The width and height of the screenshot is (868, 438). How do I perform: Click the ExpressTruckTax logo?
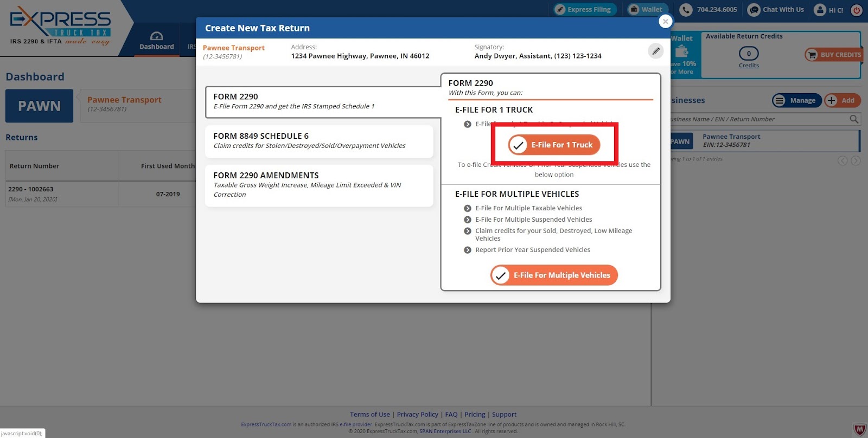(x=60, y=25)
